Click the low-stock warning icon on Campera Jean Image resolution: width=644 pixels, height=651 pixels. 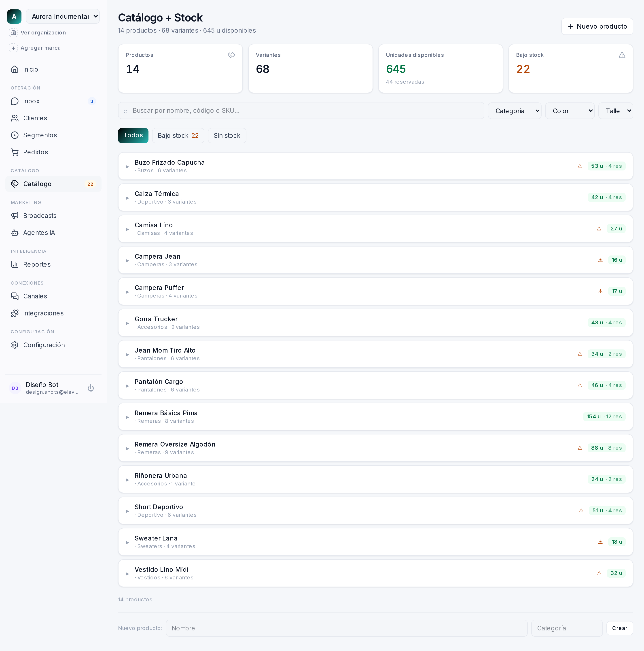(600, 260)
